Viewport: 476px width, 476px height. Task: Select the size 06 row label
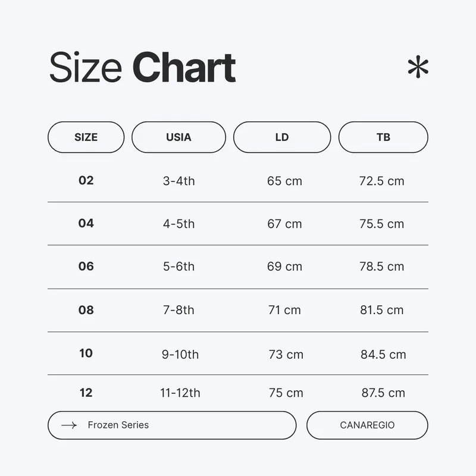[x=86, y=266]
